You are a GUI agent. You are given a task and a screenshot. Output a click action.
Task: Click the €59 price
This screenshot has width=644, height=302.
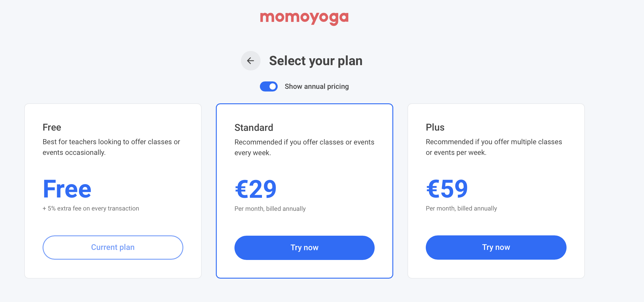447,189
